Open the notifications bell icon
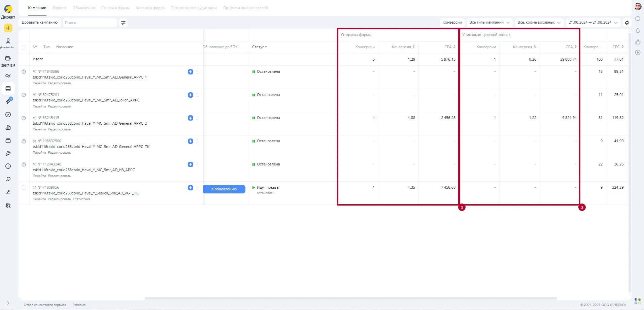Viewport: 644px width, 310px height. pyautogui.click(x=638, y=31)
